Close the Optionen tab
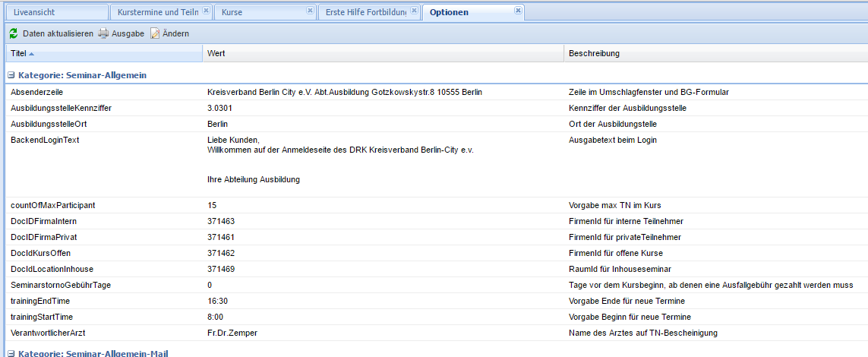Viewport: 868px width, 357px height. [x=518, y=11]
